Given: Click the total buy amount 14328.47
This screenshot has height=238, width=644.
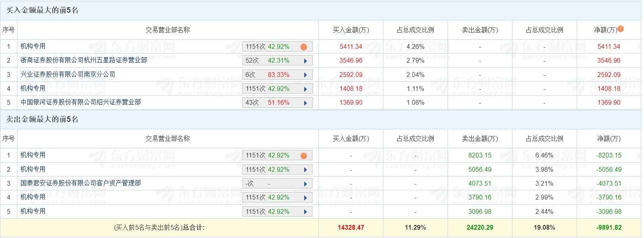Looking at the screenshot, I should (351, 228).
